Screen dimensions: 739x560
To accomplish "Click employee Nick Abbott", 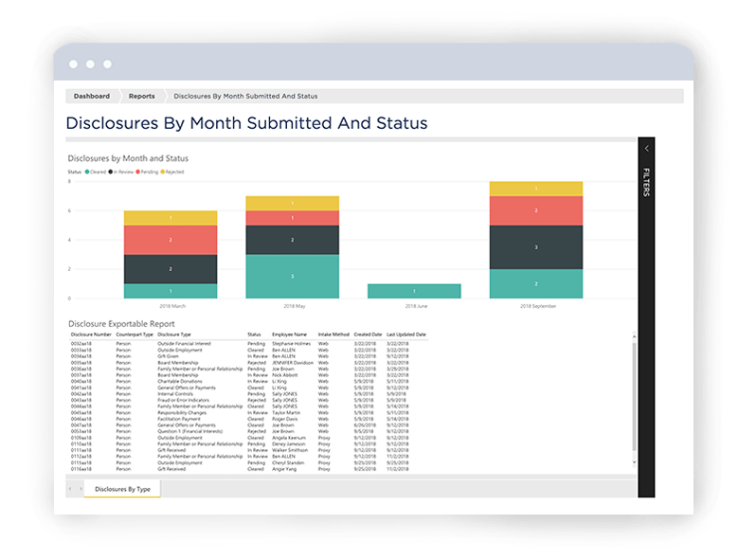I will point(284,375).
